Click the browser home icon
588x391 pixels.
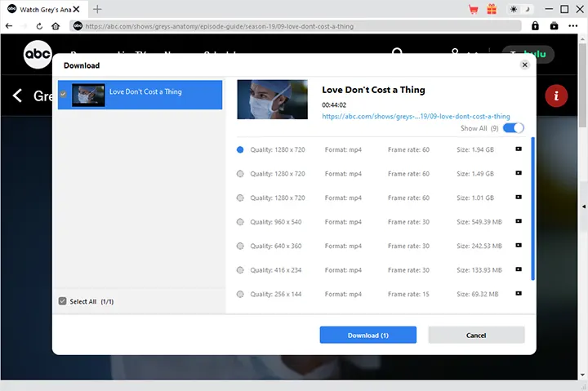[56, 26]
